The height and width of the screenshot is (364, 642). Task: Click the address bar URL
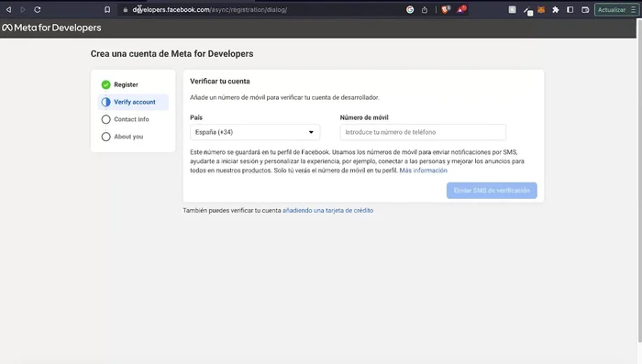[x=210, y=9]
